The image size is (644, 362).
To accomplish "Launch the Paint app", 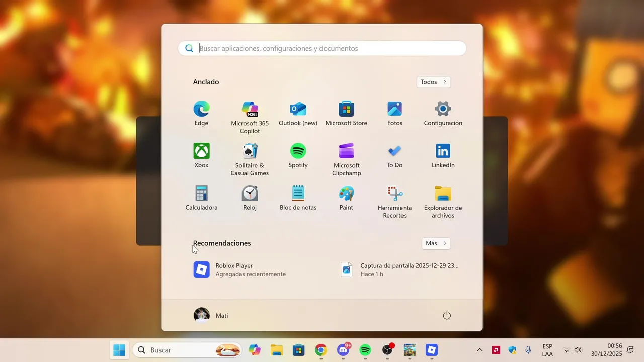I will coord(346,198).
